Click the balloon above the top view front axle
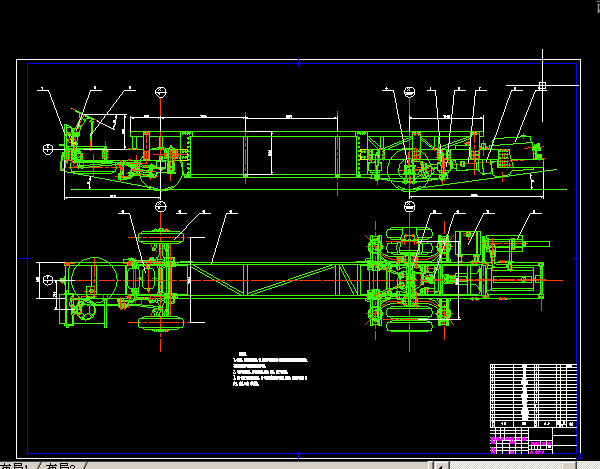Screen dimensions: 600x469 point(161,205)
